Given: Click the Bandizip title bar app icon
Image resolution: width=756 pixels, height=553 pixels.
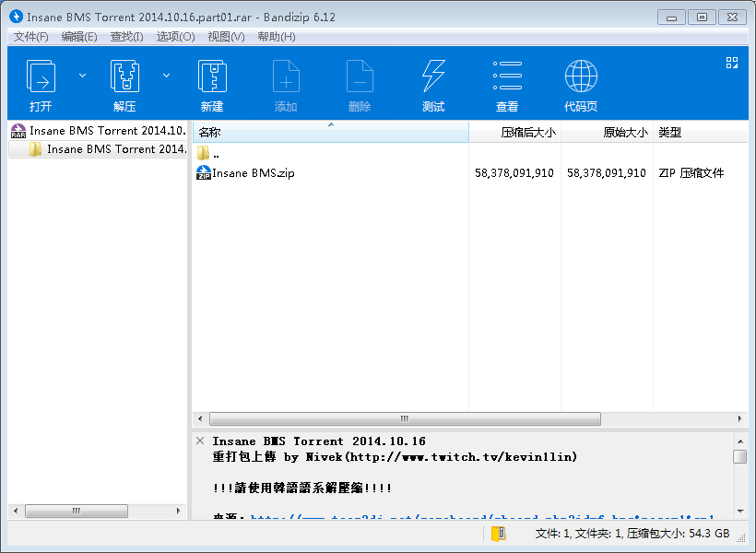Looking at the screenshot, I should (x=16, y=17).
